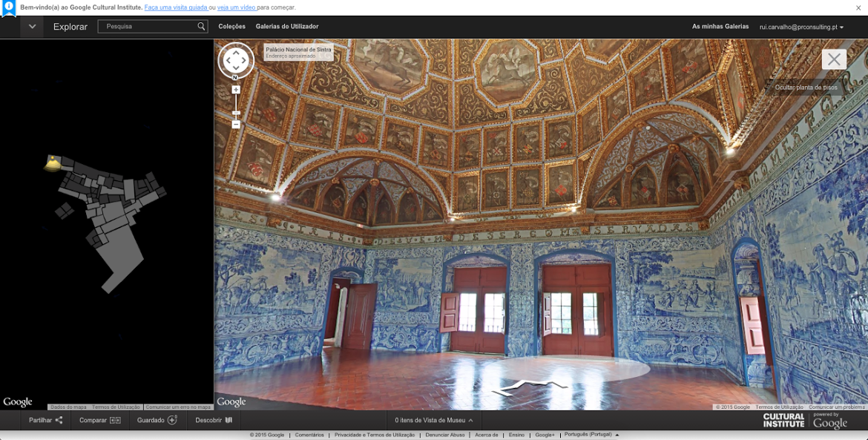Click the Partilhar share button
The width and height of the screenshot is (868, 440).
45,420
